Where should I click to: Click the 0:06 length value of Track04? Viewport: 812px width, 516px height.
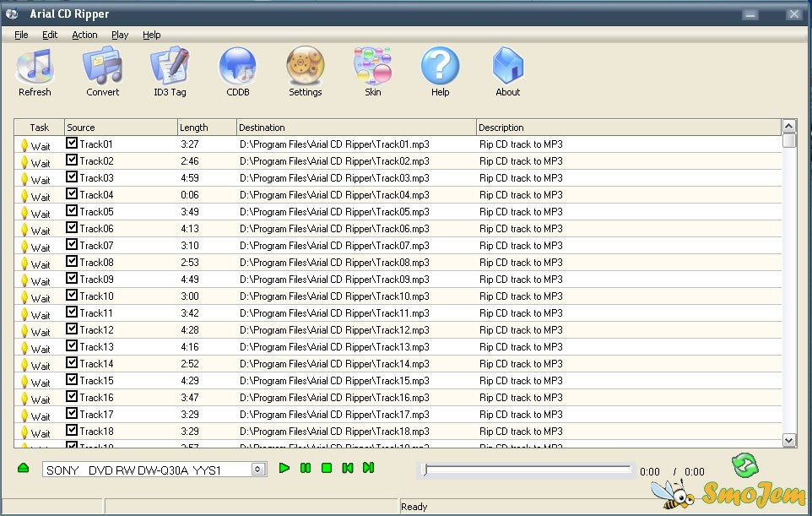(190, 195)
